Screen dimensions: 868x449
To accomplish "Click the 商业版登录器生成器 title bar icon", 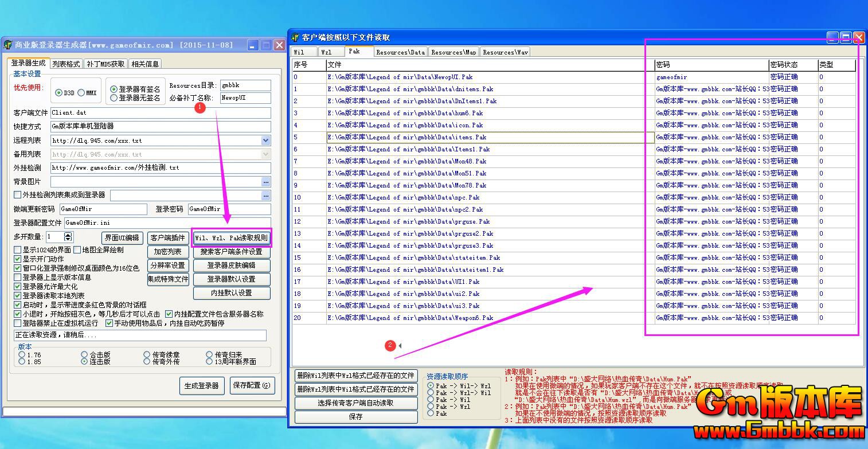I will (8, 45).
